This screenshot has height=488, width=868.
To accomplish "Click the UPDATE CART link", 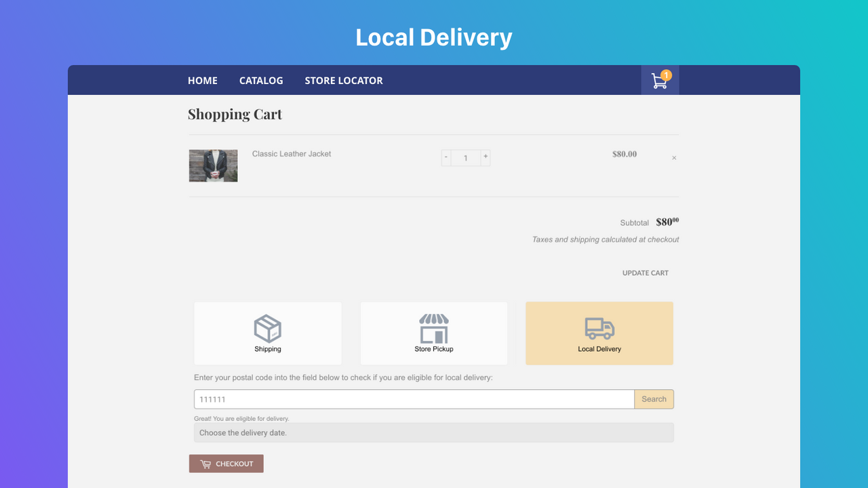I will tap(645, 272).
